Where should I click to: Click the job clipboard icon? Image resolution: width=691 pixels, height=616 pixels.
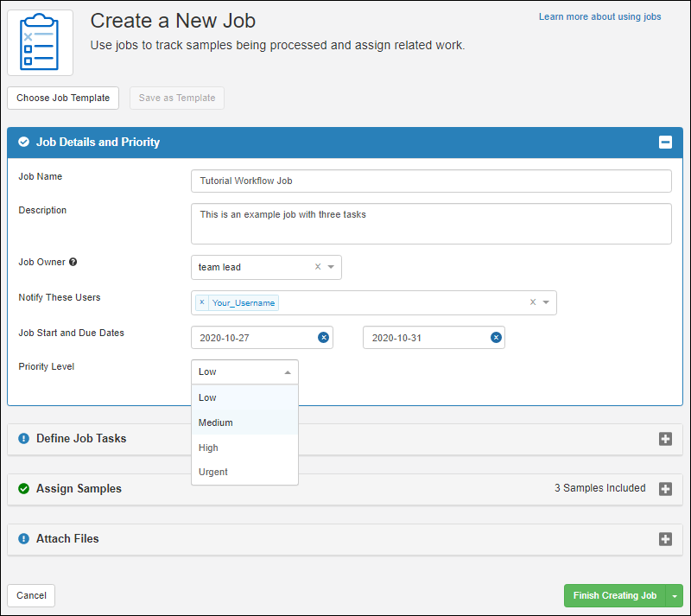click(41, 42)
